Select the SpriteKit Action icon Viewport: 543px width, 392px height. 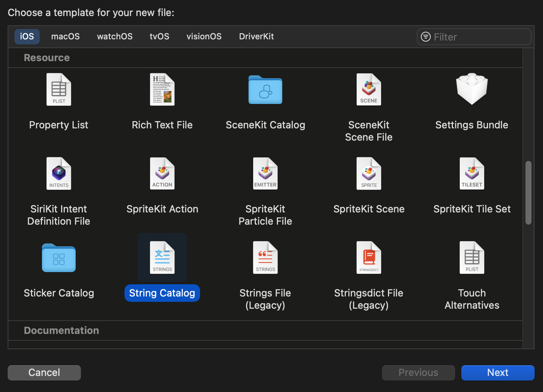pyautogui.click(x=162, y=173)
